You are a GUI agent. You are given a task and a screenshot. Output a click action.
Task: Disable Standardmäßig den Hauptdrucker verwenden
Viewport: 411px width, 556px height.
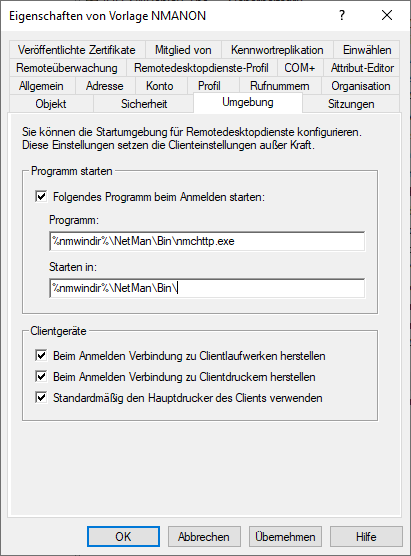pyautogui.click(x=41, y=397)
